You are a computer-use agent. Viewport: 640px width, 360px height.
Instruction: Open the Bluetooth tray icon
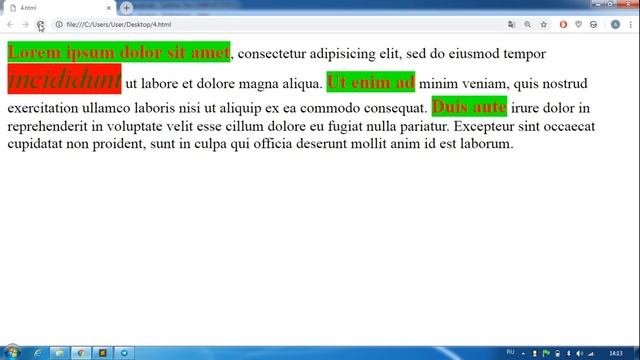[x=569, y=353]
